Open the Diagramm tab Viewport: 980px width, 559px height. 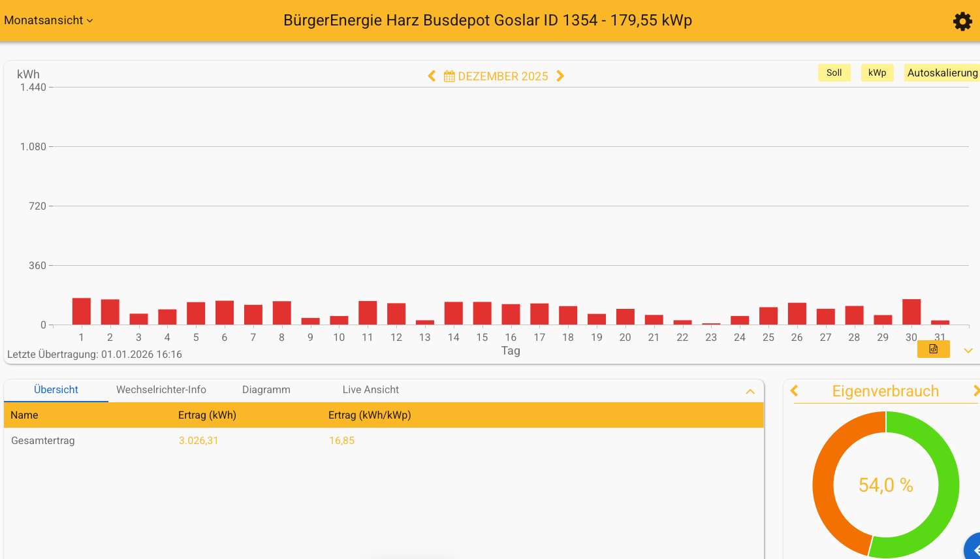coord(266,390)
